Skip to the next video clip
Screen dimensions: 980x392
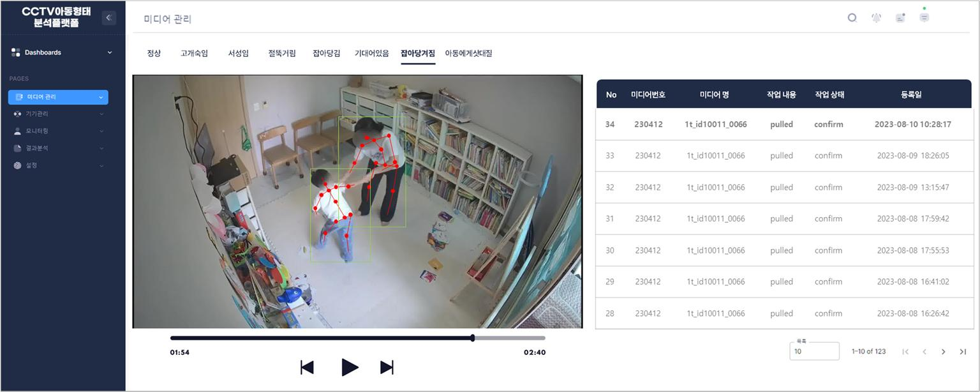(x=387, y=367)
